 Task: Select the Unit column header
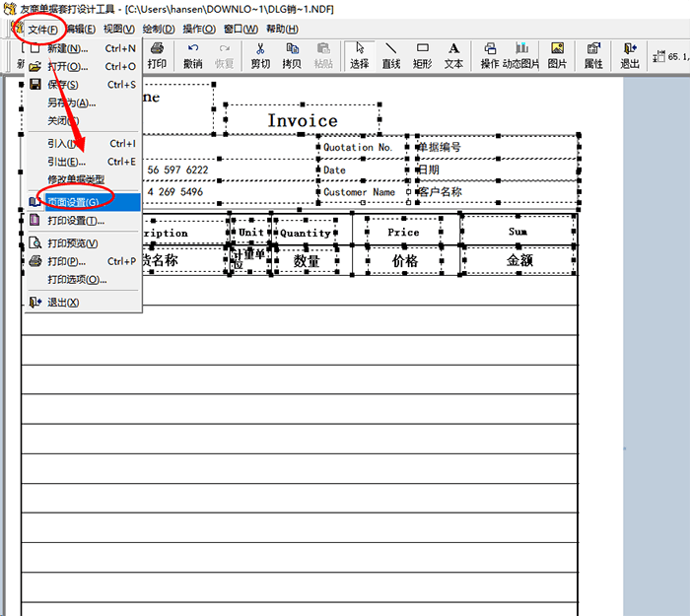250,232
